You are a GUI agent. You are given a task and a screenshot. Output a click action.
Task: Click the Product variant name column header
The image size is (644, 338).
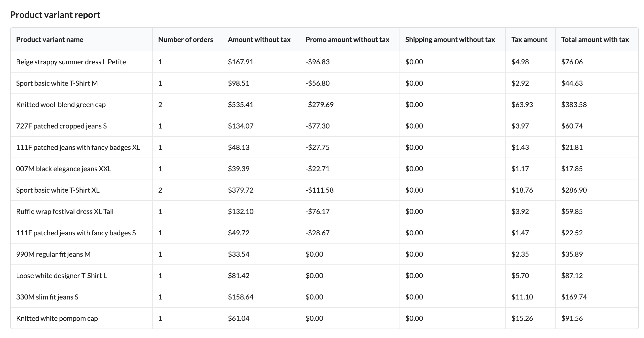pyautogui.click(x=49, y=40)
